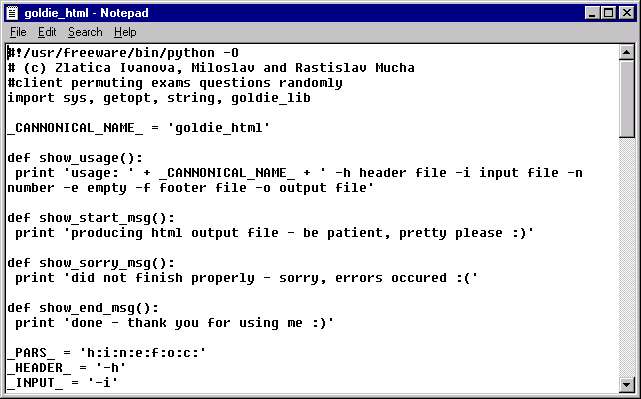Click the scrollbar down arrow
The width and height of the screenshot is (641, 399).
[x=627, y=384]
